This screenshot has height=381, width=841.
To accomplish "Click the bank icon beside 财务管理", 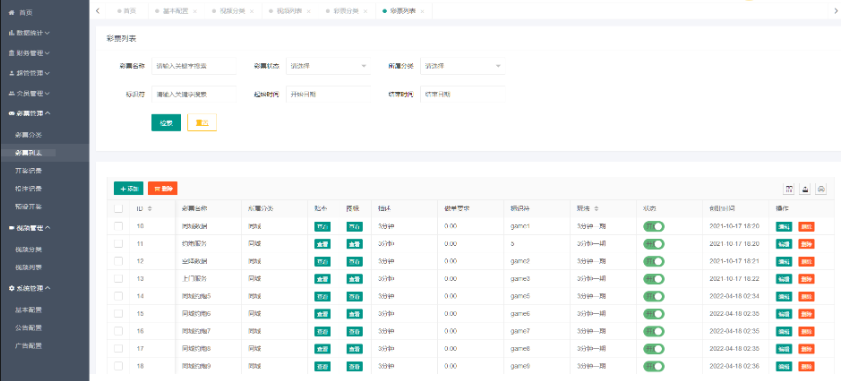I will 11,53.
